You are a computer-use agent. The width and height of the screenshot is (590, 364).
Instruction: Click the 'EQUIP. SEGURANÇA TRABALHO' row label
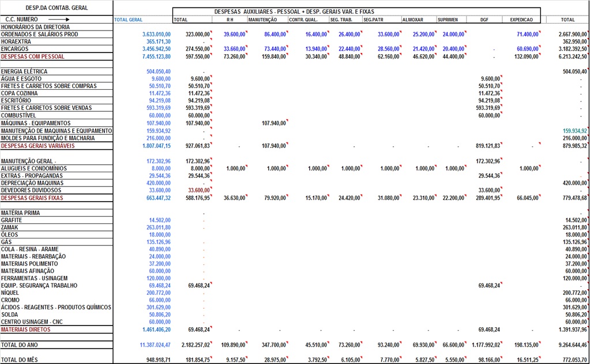[39, 286]
